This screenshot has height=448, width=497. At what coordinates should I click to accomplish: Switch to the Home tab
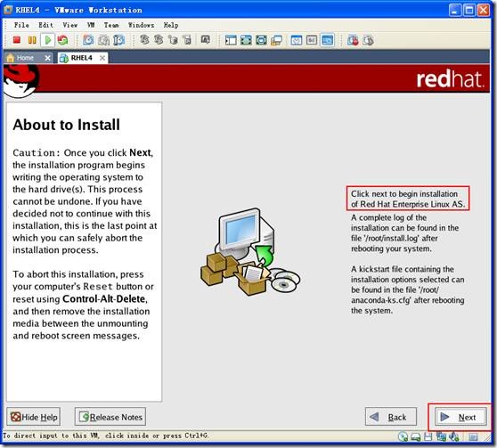click(28, 58)
